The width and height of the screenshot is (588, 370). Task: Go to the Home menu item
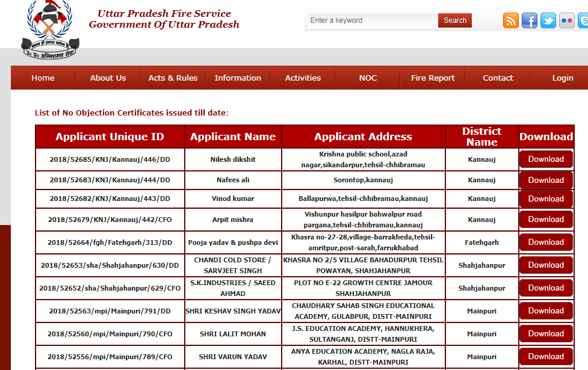(42, 78)
